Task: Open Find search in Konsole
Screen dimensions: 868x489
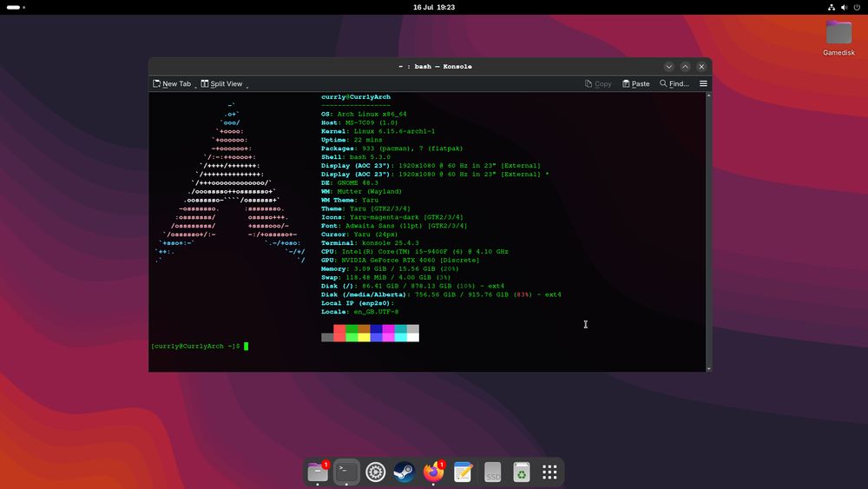Action: (674, 84)
